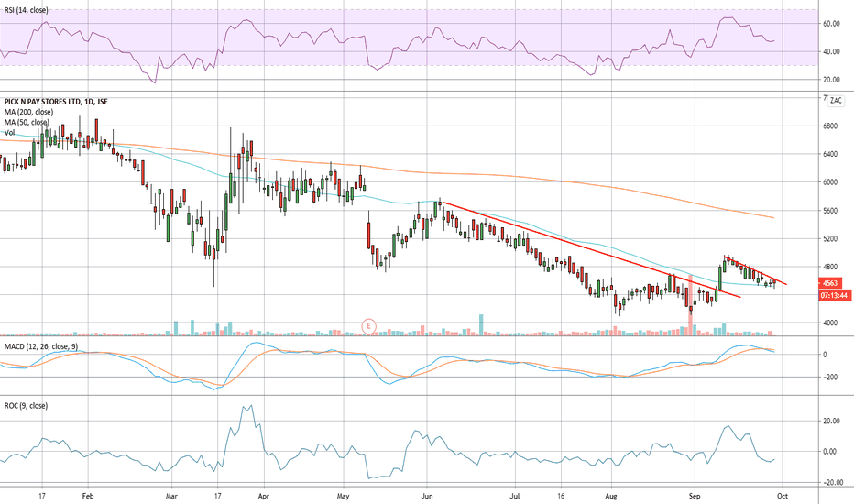854x504 pixels.
Task: Select the long red descending trendline
Action: (x=591, y=249)
